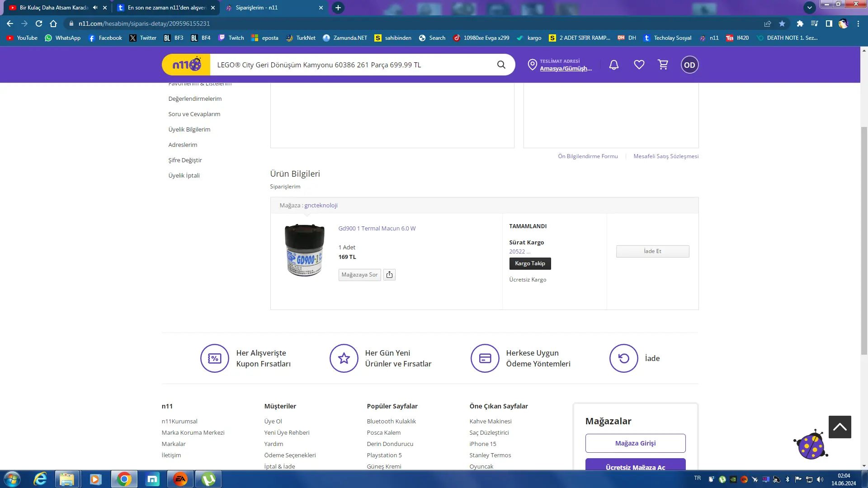Screen dimensions: 868x488
Task: Go to browser home page
Action: (x=53, y=23)
